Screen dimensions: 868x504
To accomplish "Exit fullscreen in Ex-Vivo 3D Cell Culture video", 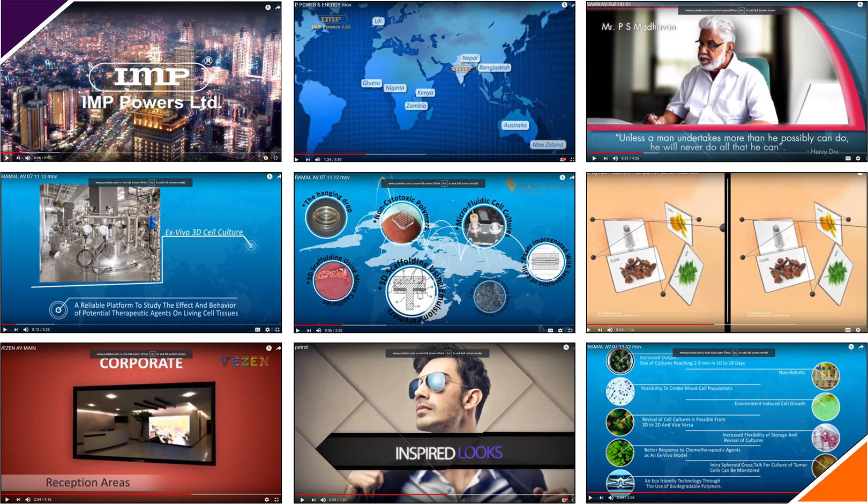I will coord(277,329).
